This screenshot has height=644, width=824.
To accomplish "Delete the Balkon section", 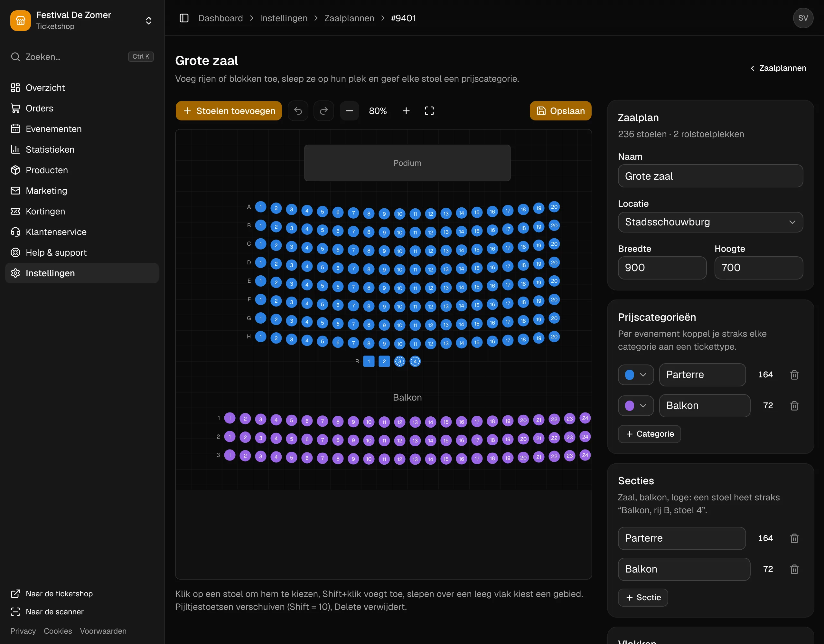I will coord(794,569).
